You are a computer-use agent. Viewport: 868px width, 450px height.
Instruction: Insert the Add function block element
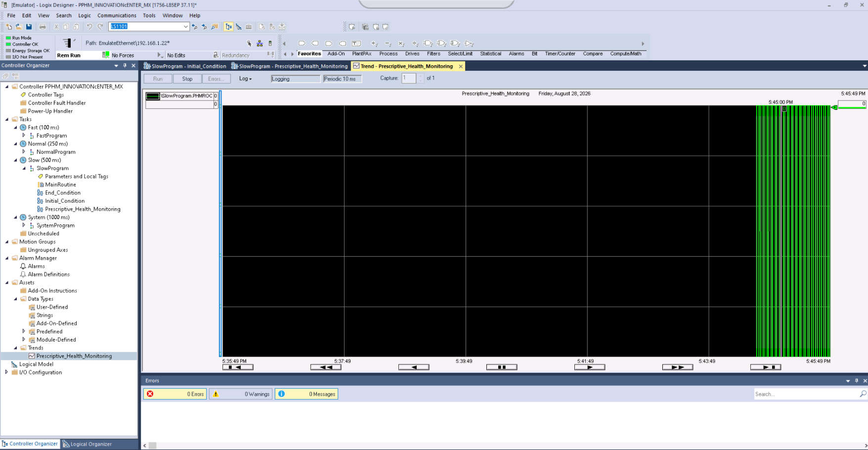(x=374, y=44)
